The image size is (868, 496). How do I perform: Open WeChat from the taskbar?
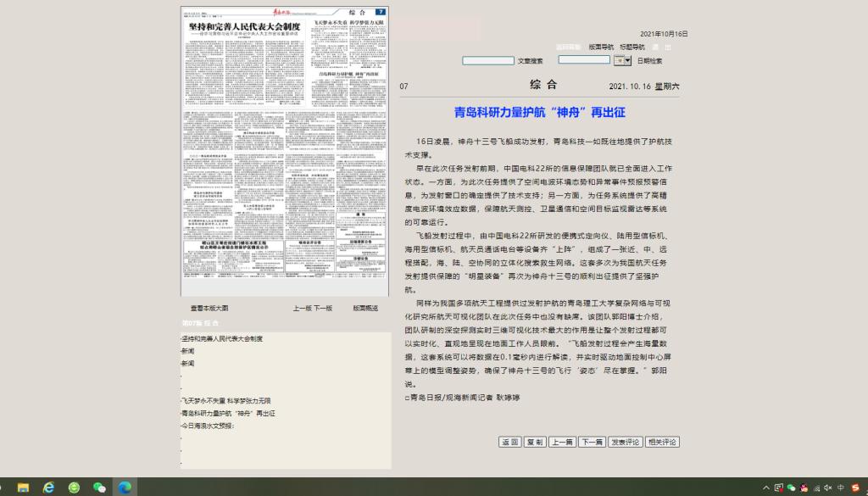99,488
